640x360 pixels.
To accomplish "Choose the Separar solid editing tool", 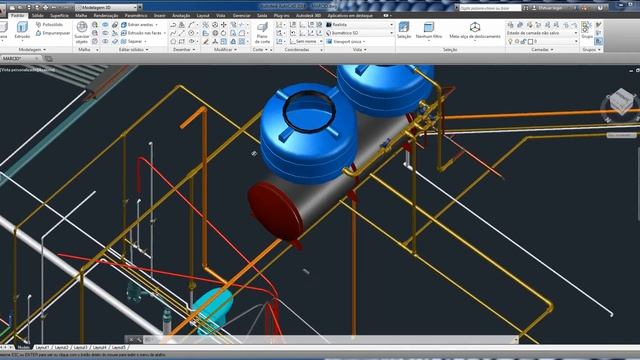I will coord(133,41).
